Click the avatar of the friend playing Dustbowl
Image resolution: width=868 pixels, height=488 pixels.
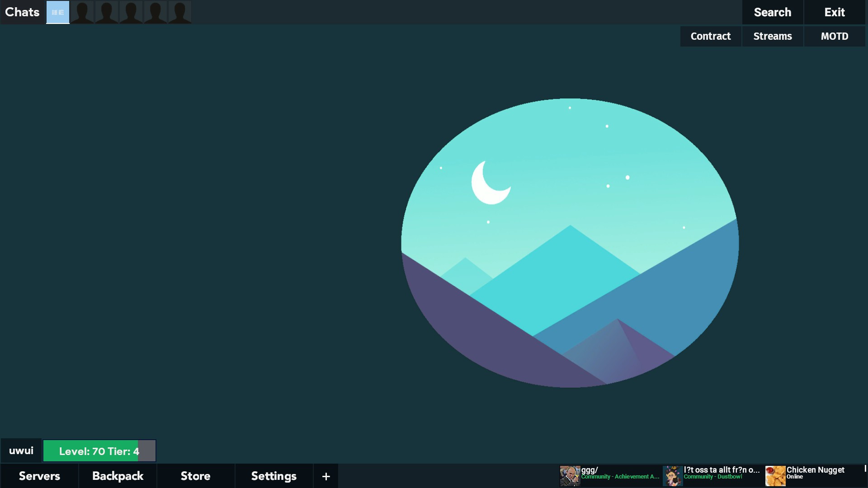(672, 476)
